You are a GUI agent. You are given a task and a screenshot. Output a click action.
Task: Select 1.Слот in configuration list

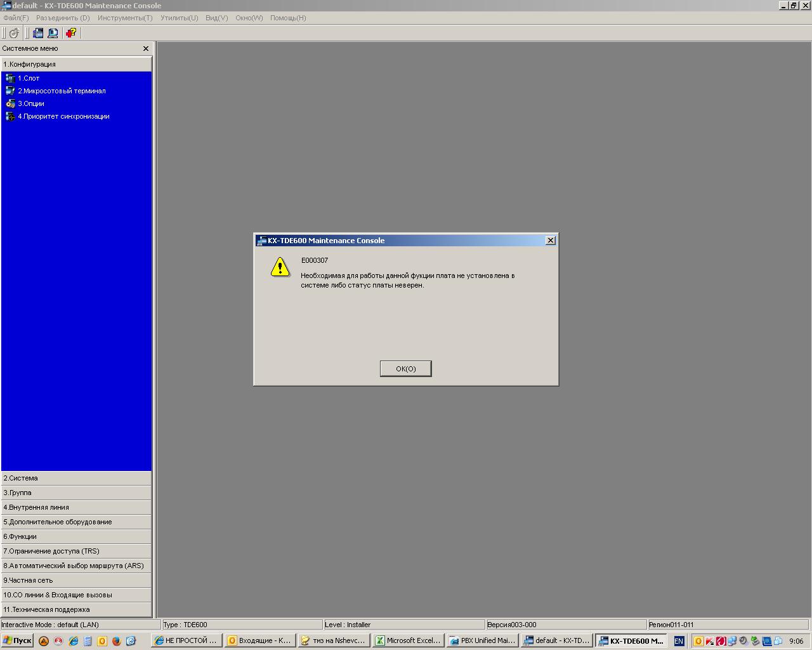29,78
